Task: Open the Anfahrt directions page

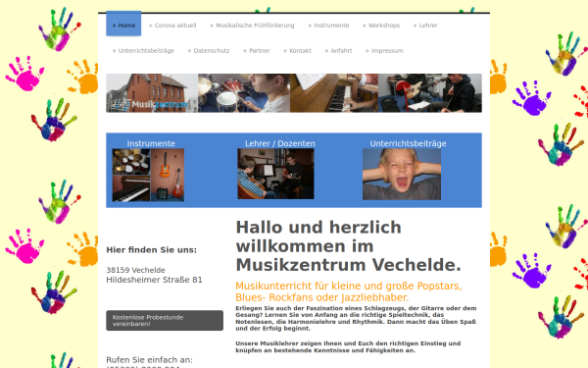Action: pyautogui.click(x=338, y=51)
